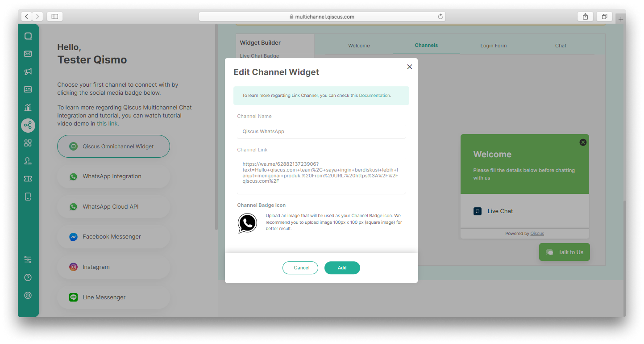The width and height of the screenshot is (644, 344).
Task: Select Facebook Messenger channel
Action: (x=113, y=237)
